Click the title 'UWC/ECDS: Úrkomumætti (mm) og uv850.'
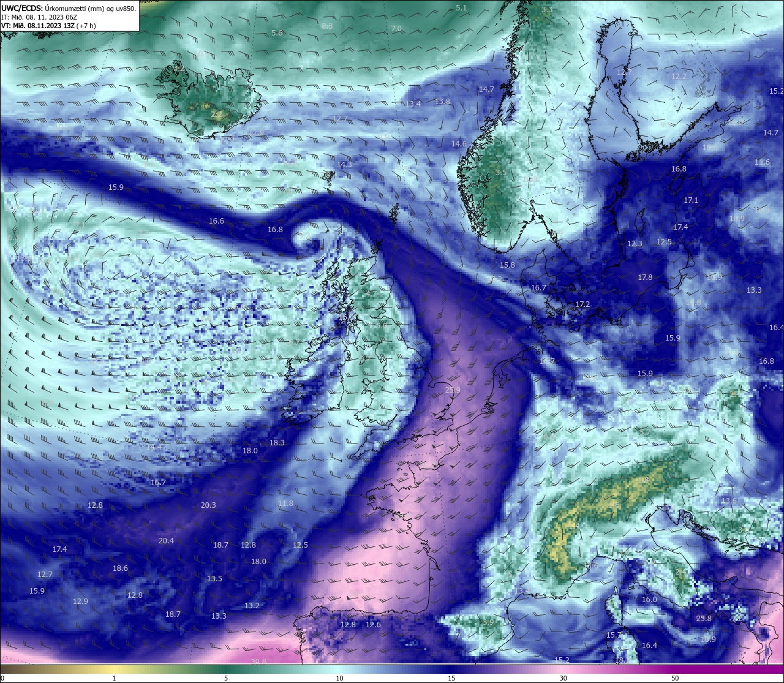Screen dimensions: 784x683 coord(69,8)
